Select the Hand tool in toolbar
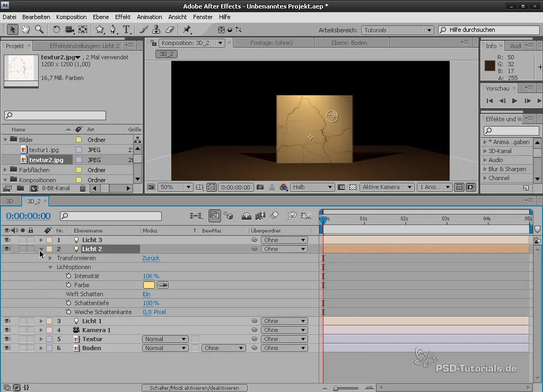The height and width of the screenshot is (392, 543). click(x=26, y=30)
